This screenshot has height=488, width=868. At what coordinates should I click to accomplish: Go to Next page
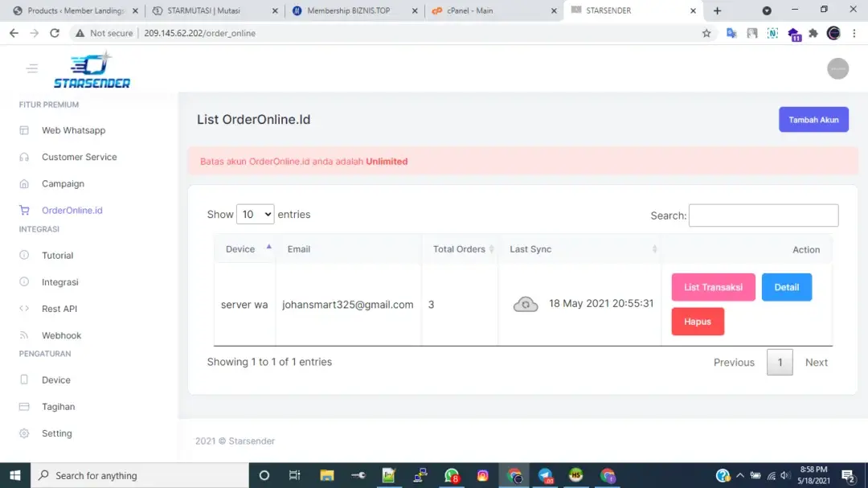(x=816, y=363)
